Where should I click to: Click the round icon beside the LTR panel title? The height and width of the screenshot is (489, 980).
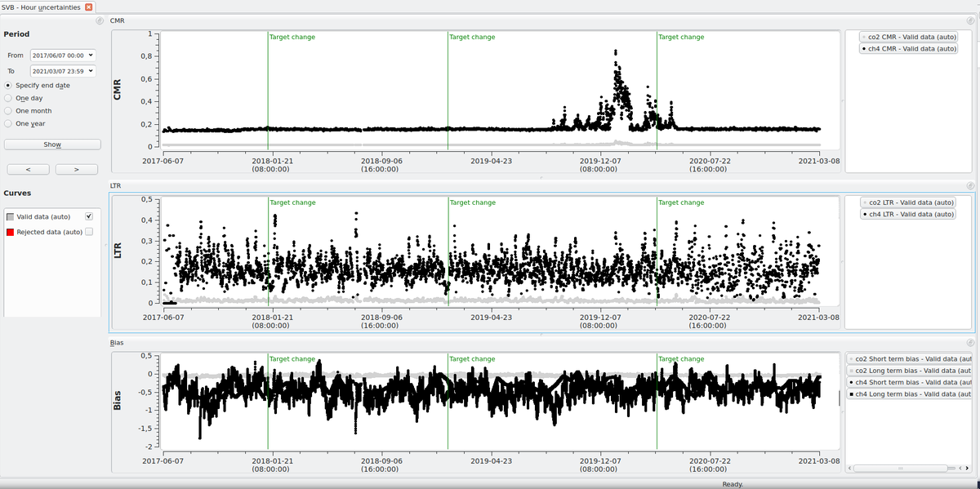tap(100, 184)
